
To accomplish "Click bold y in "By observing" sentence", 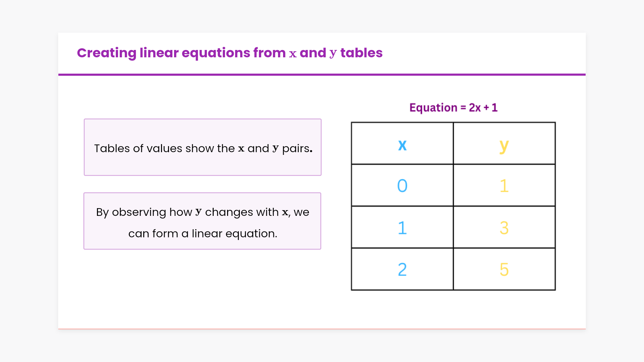I will point(198,212).
